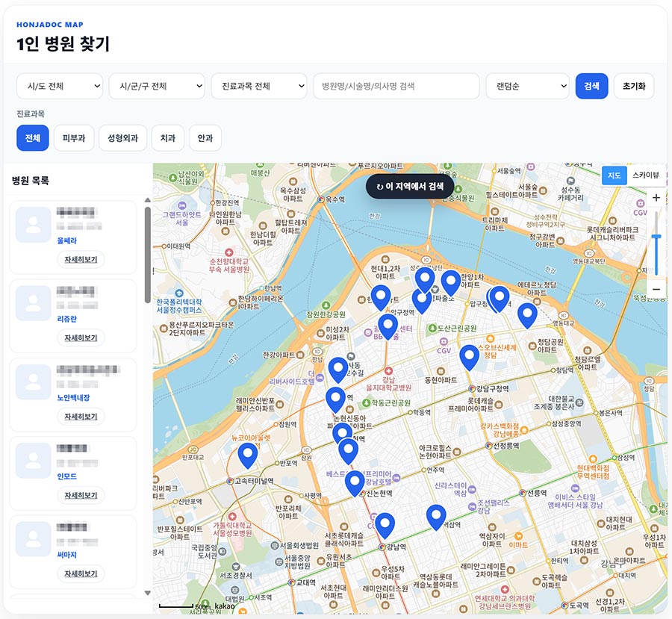The height and width of the screenshot is (619, 672).
Task: Click the map pin at 신논현역
Action: point(355,484)
